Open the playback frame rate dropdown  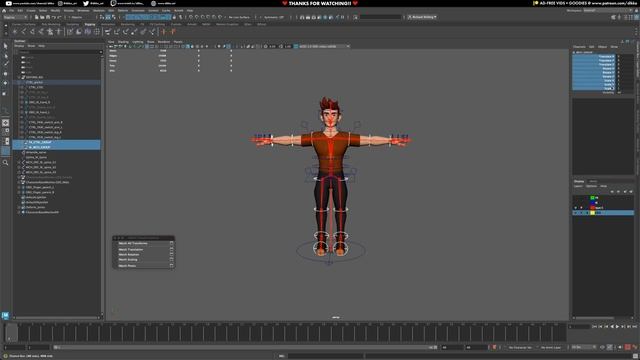coord(584,347)
